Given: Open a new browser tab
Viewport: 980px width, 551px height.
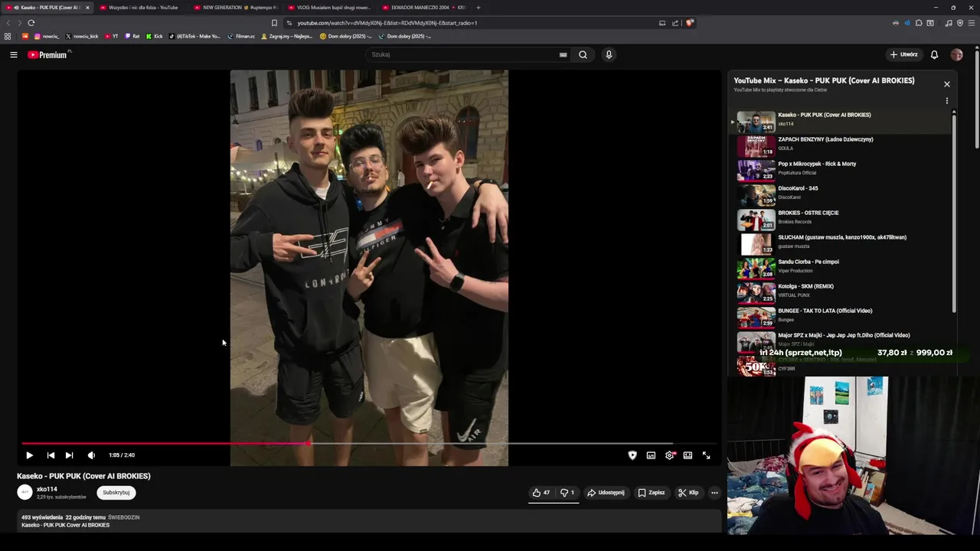Looking at the screenshot, I should (479, 8).
